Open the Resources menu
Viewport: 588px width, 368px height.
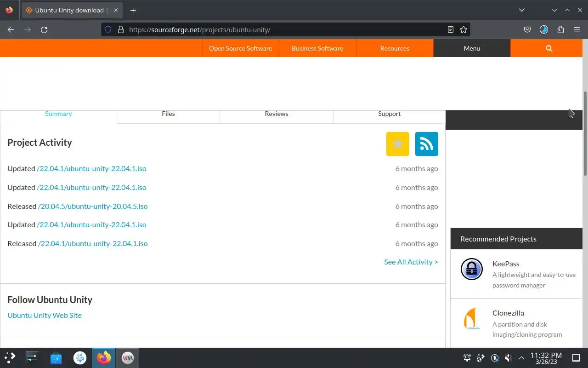coord(395,48)
